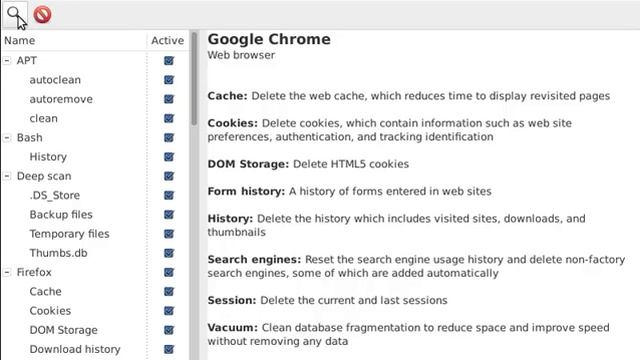This screenshot has width=640, height=360.
Task: Collapse the Deep scan group
Action: (7, 176)
